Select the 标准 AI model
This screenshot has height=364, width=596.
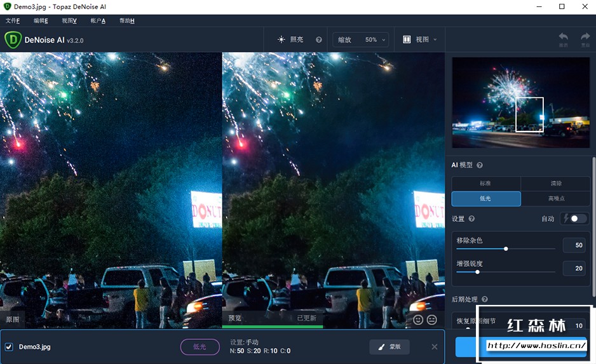pyautogui.click(x=486, y=184)
